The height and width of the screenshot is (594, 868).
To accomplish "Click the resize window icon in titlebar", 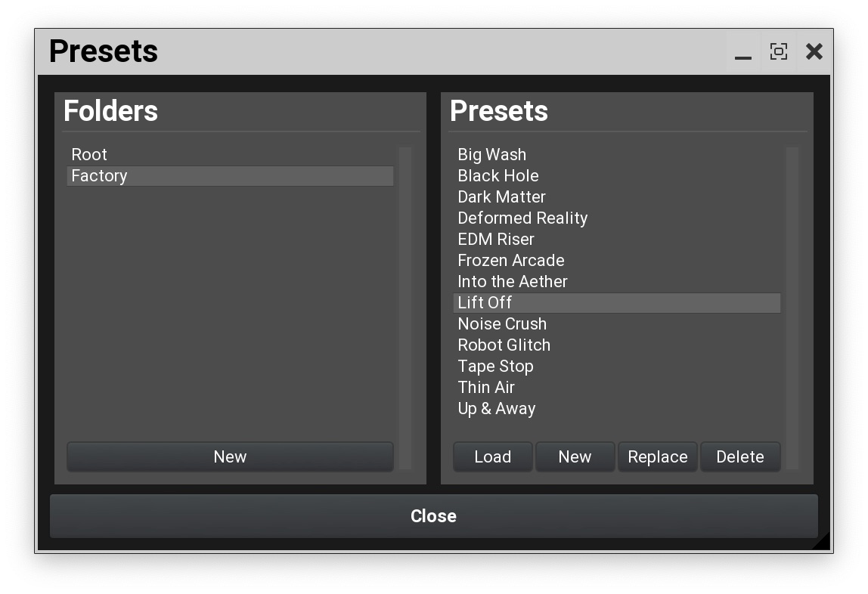I will coord(778,51).
